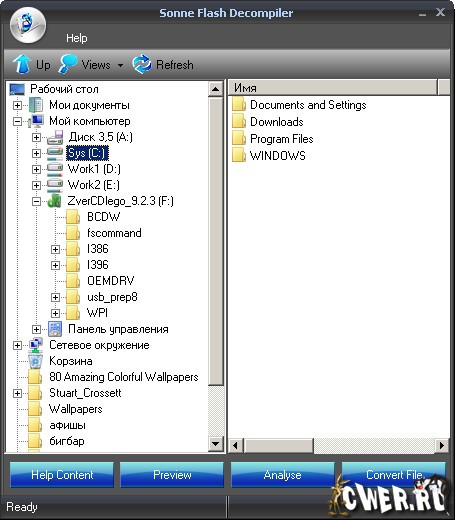Collapse the ZverCDlego_9.2.3 (F:) node

36,201
